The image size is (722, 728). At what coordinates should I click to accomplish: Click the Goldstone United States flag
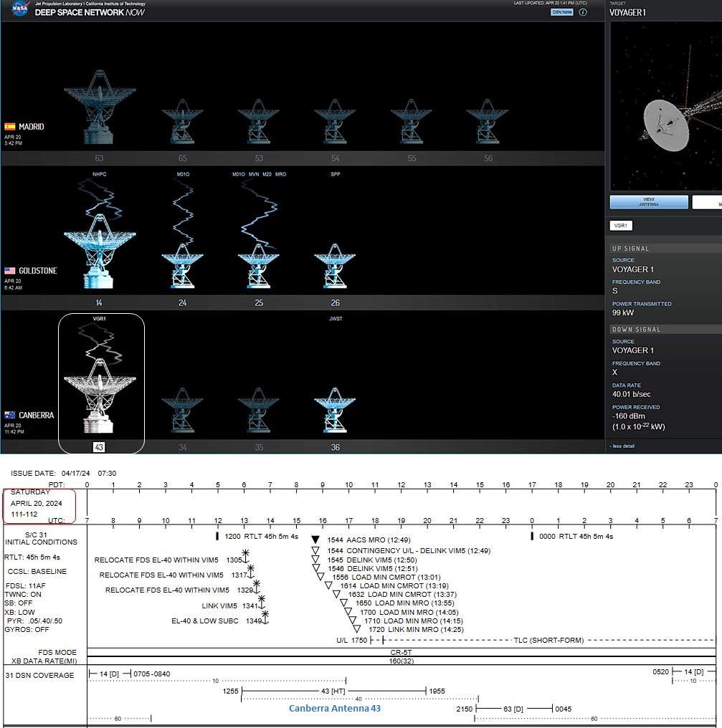[10, 271]
